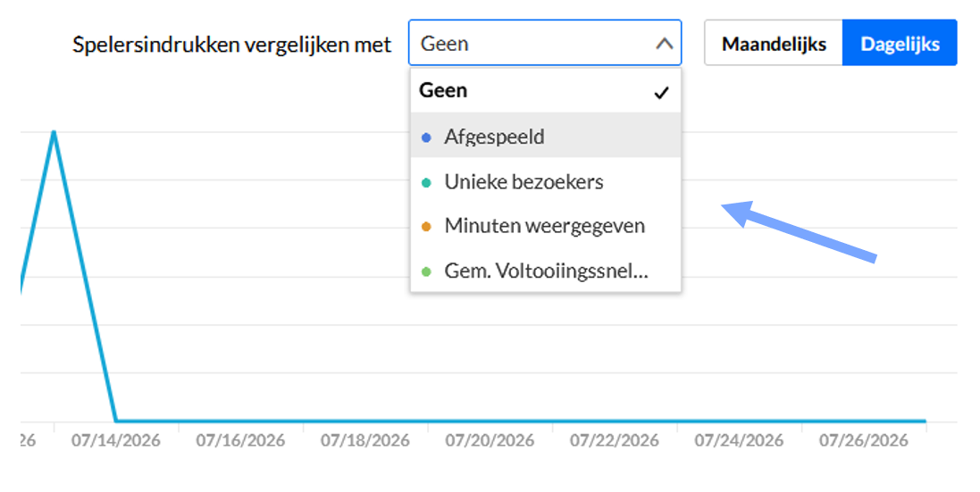Screen dimensions: 980x492
Task: Click the peak point of the line chart
Action: (54, 132)
